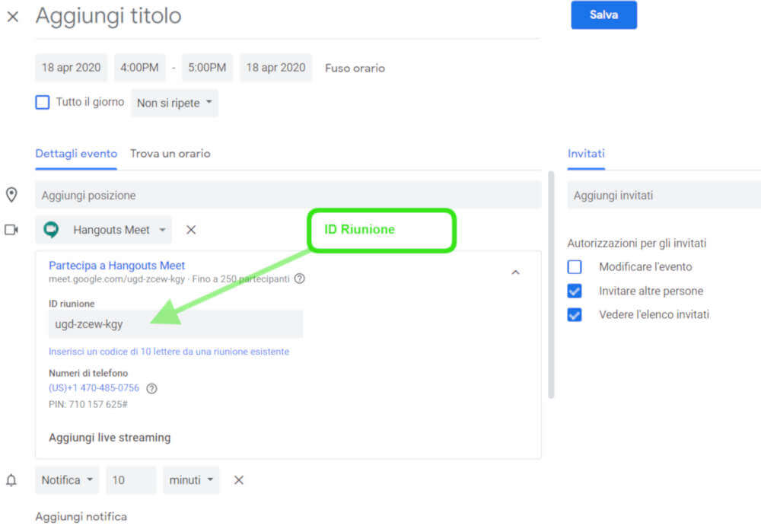Click help icon next to 250 partecipanti

tap(300, 279)
